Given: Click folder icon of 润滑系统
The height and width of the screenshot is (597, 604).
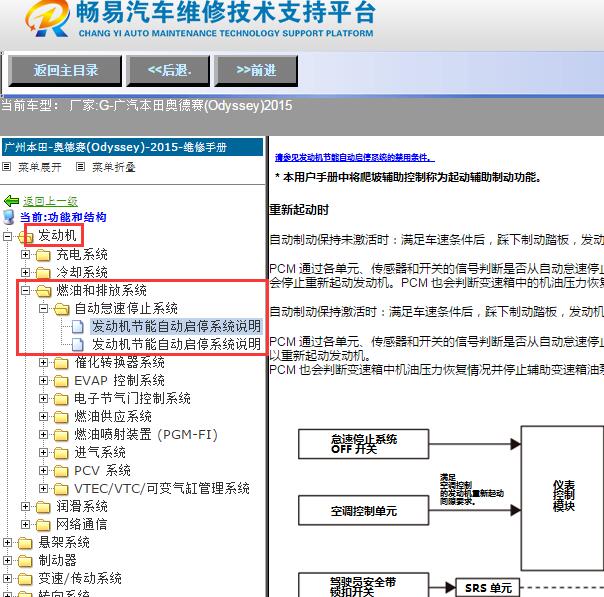Looking at the screenshot, I should (43, 507).
